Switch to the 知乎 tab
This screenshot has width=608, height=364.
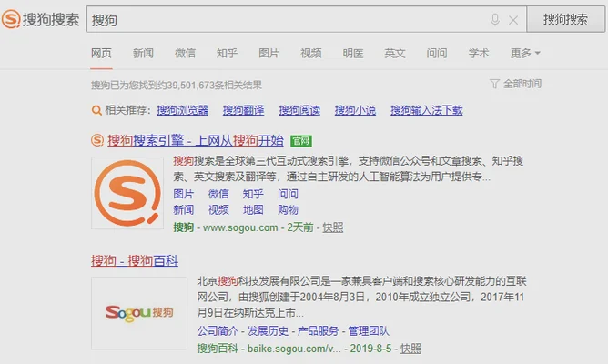tap(227, 53)
